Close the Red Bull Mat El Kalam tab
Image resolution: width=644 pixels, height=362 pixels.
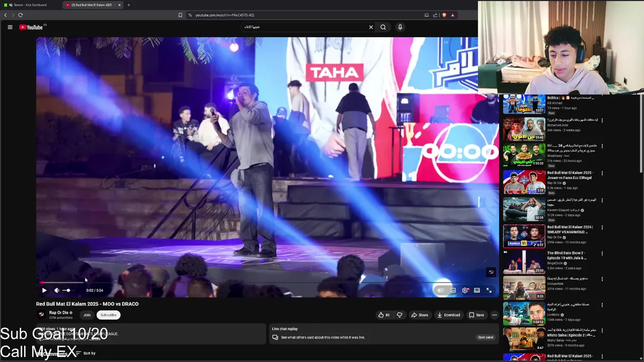tap(119, 5)
